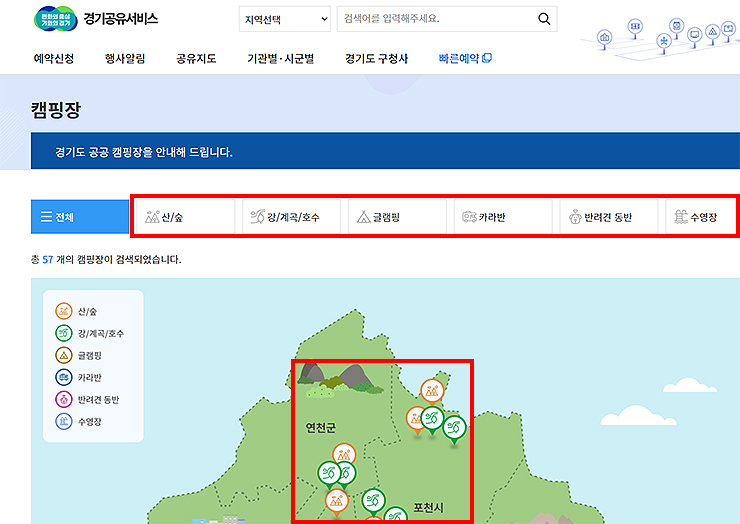Select northernmost orange mountain marker on map
This screenshot has width=740, height=524.
[432, 391]
